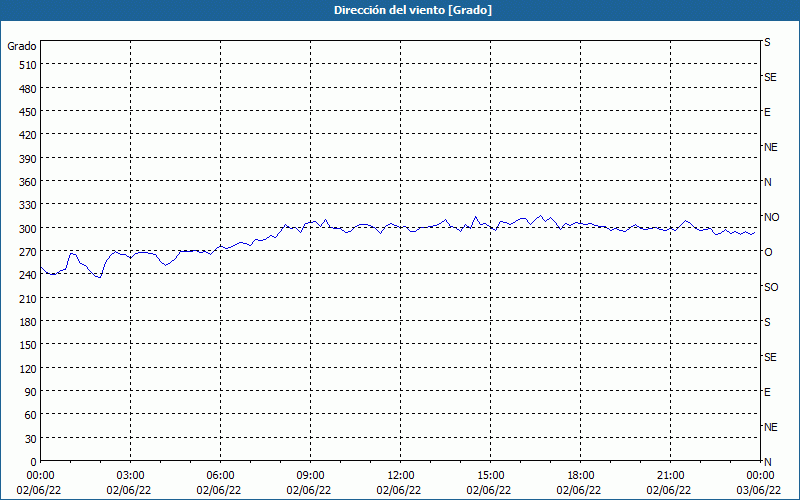Click the '00:00' label above 03/06/22
800x500 pixels.
[x=760, y=476]
